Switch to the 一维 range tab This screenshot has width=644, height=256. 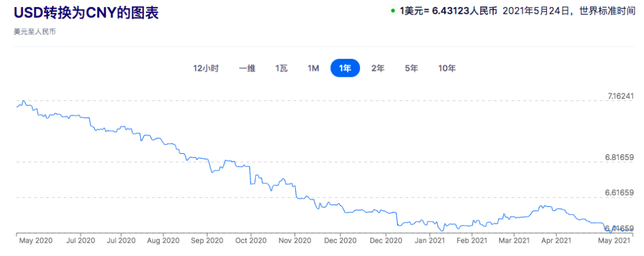247,68
